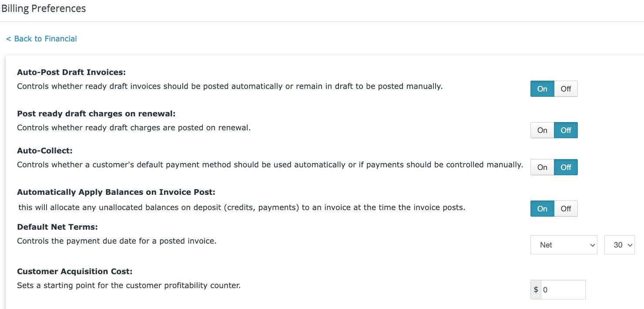The width and height of the screenshot is (644, 309).
Task: Open the 30 days net terms dropdown
Action: [620, 245]
